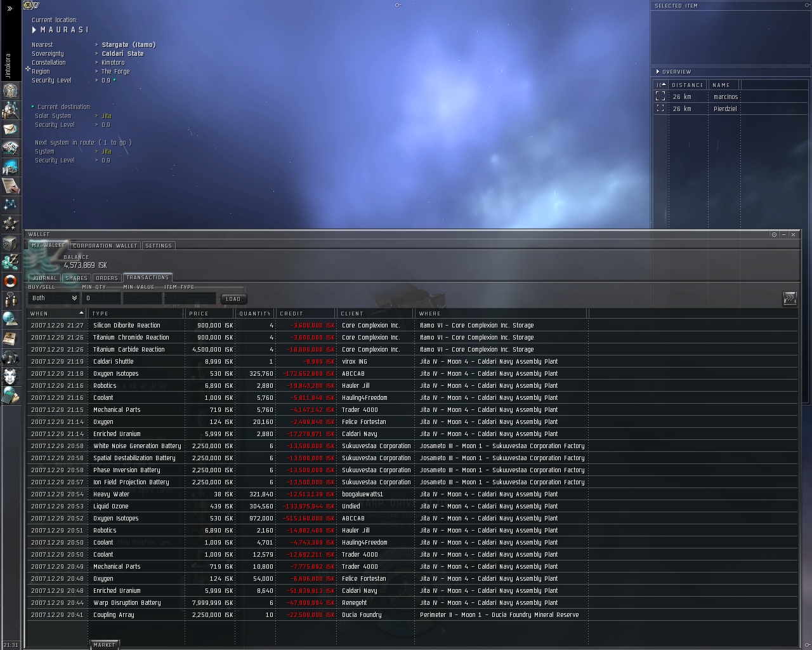Sort transactions by the Type column

click(136, 314)
